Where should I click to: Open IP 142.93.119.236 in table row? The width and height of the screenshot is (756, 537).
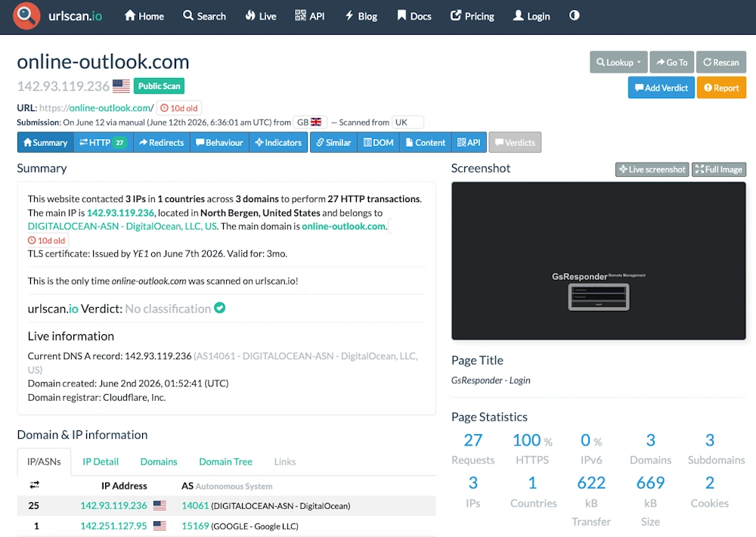(113, 506)
